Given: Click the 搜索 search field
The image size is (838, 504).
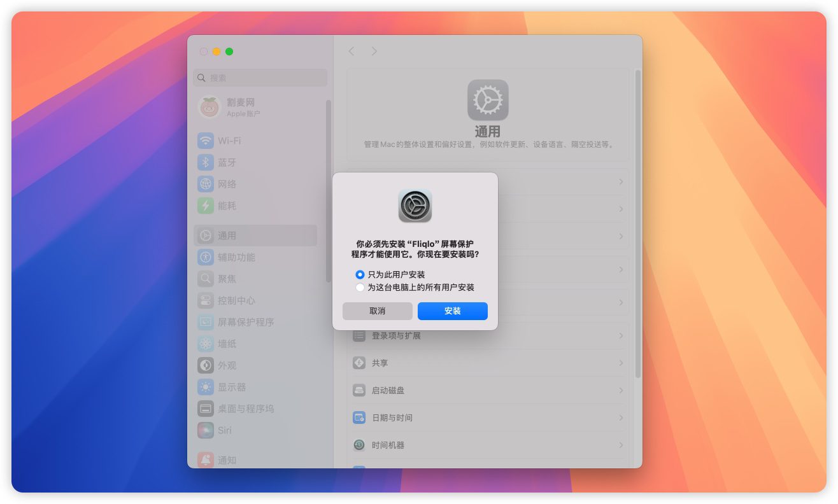Looking at the screenshot, I should [261, 78].
